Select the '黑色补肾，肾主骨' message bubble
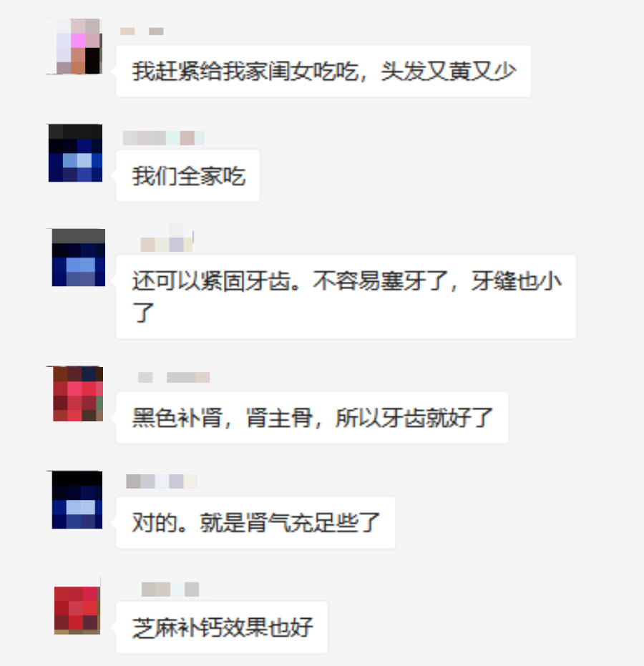The height and width of the screenshot is (666, 644). [x=312, y=418]
